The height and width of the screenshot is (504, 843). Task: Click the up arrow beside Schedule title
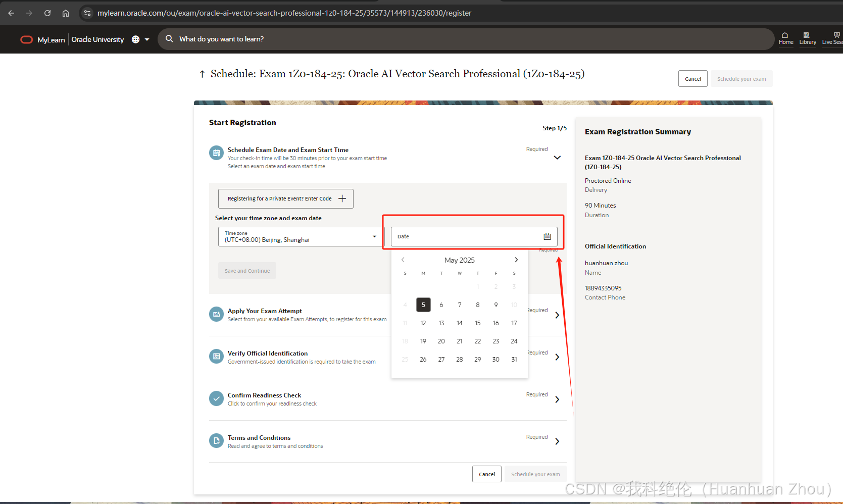[202, 74]
